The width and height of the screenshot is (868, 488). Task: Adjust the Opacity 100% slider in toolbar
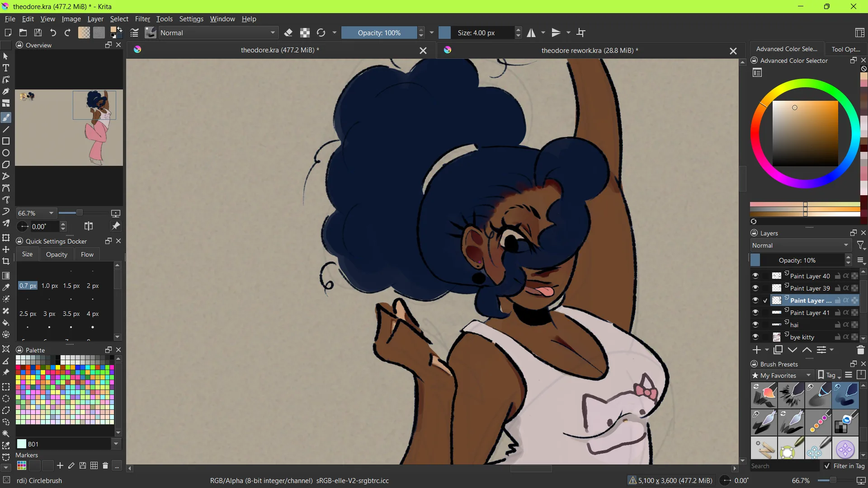pyautogui.click(x=379, y=33)
